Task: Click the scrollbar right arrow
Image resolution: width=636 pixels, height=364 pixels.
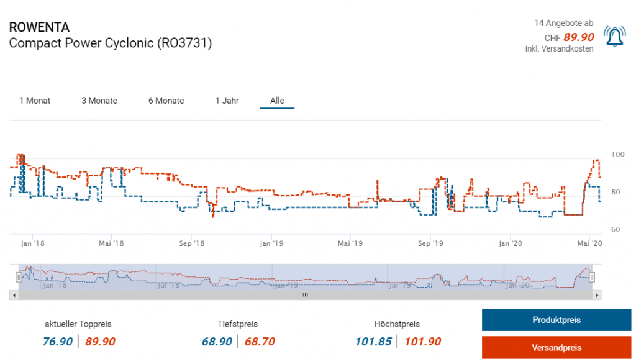Action: click(597, 296)
